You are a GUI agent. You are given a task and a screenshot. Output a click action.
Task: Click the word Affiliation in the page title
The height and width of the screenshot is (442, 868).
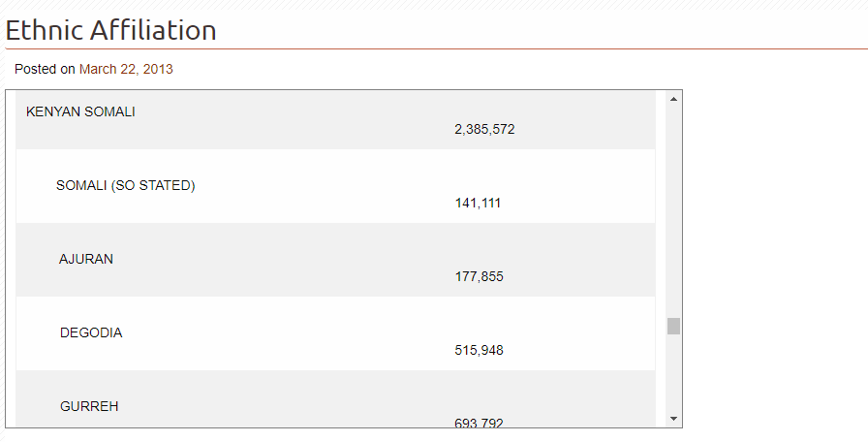[x=153, y=30]
